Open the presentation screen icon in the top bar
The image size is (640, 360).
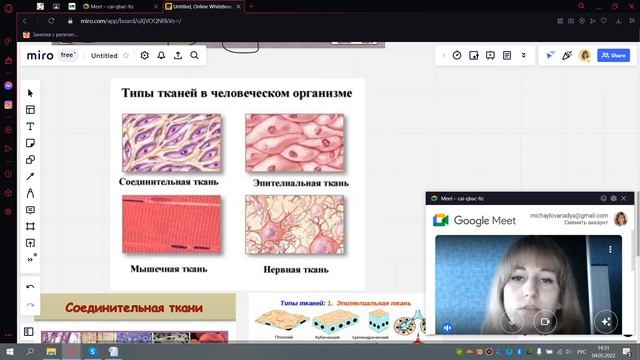[490, 56]
